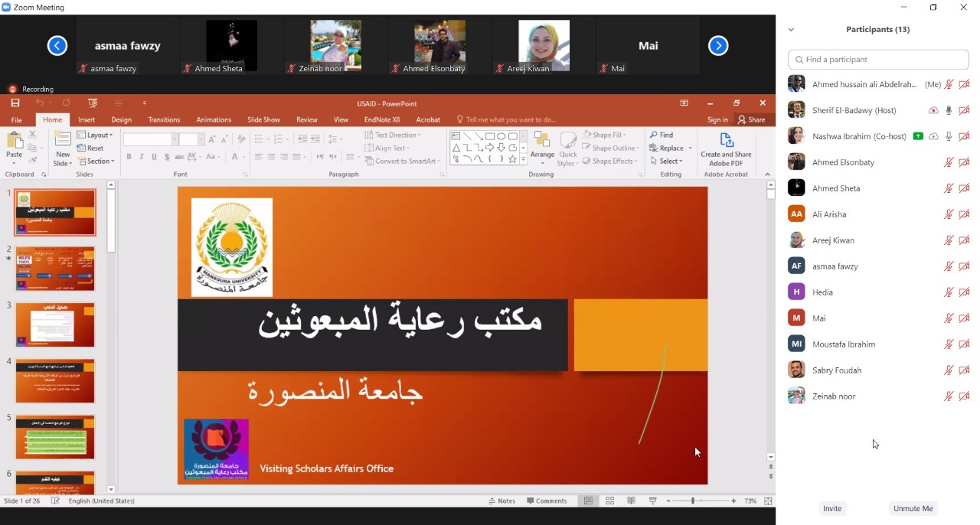Image resolution: width=980 pixels, height=525 pixels.
Task: Click previous video arrow in Zoom gallery
Action: pyautogui.click(x=57, y=46)
